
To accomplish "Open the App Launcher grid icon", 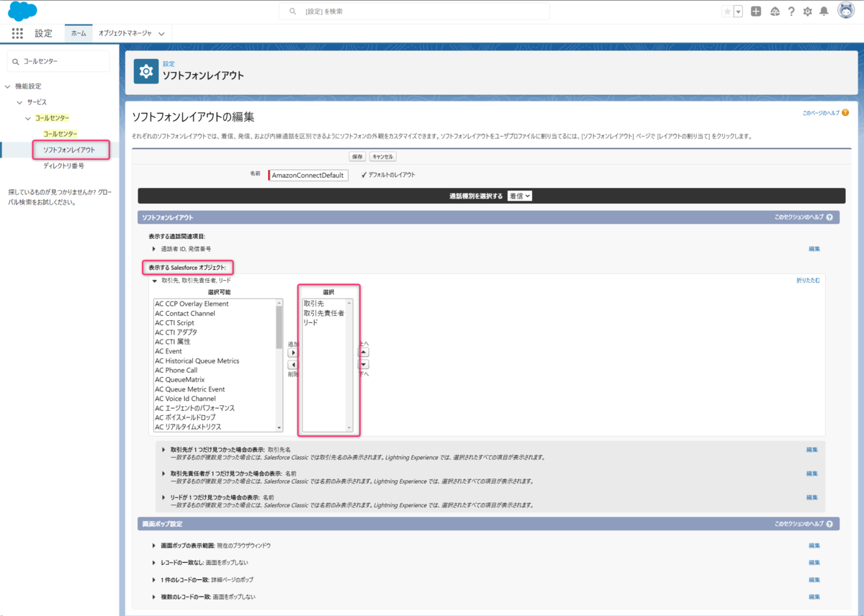I will (x=17, y=33).
